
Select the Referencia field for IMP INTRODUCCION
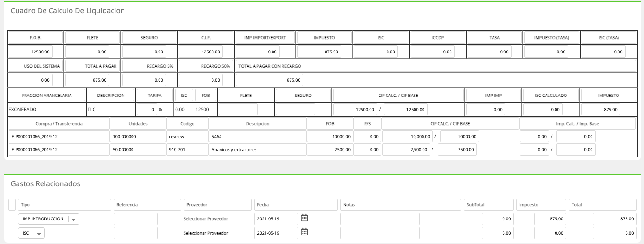[135, 219]
